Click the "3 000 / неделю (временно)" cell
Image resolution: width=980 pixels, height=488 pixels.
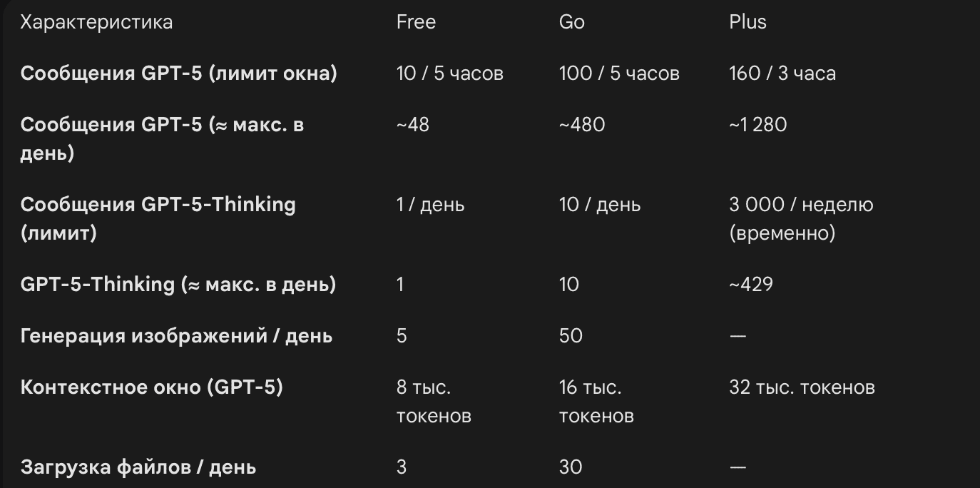click(800, 218)
